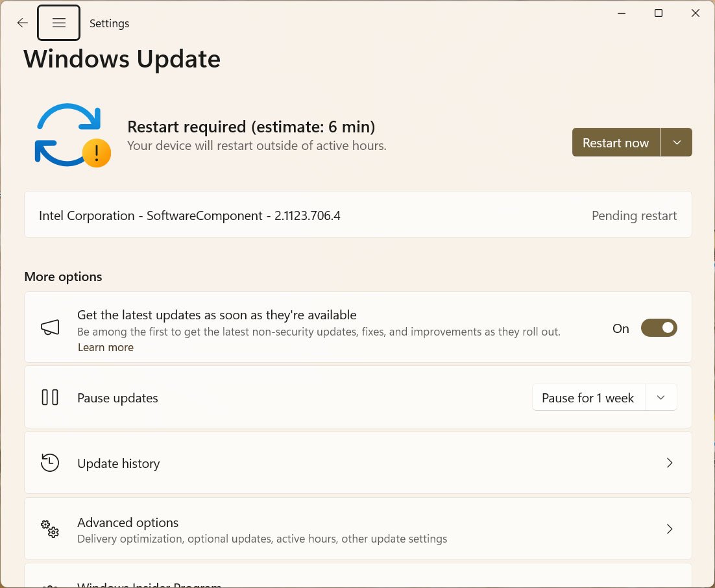Click the 'Your device will restart' message

coord(257,146)
